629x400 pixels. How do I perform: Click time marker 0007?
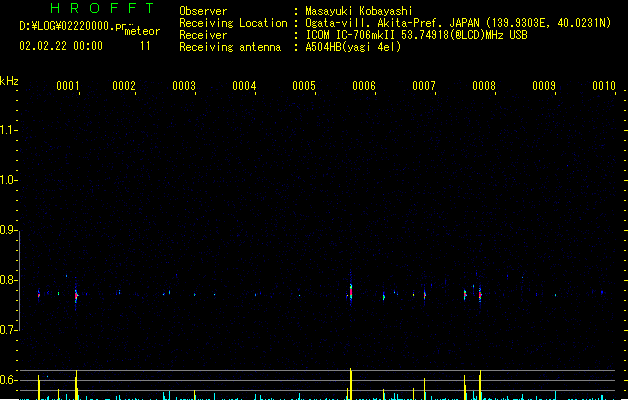(x=424, y=86)
